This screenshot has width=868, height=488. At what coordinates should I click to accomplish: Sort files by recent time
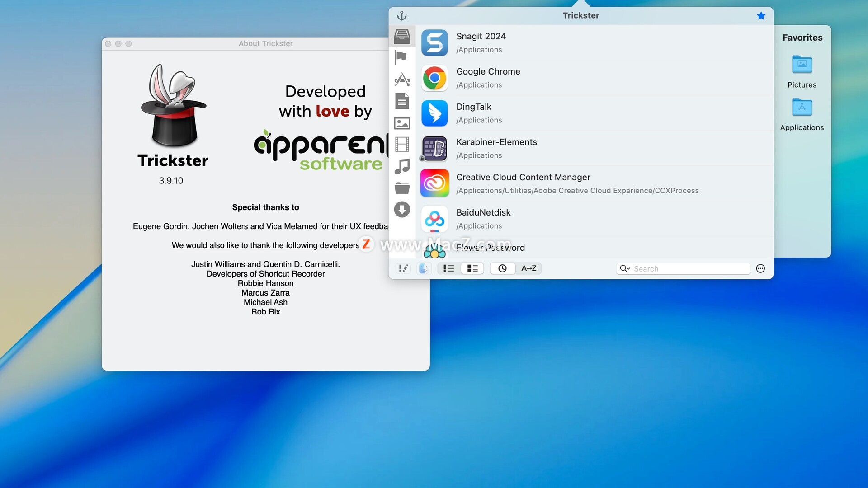click(502, 268)
